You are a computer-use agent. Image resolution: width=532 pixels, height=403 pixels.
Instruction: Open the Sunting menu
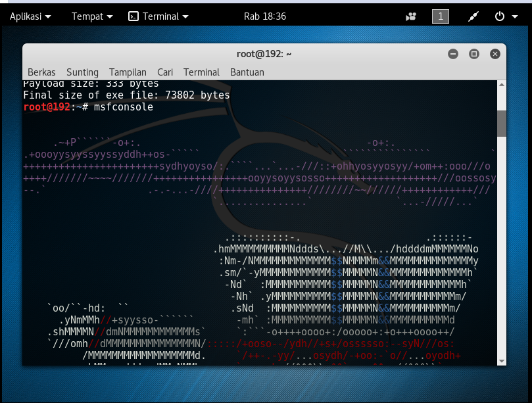(82, 72)
